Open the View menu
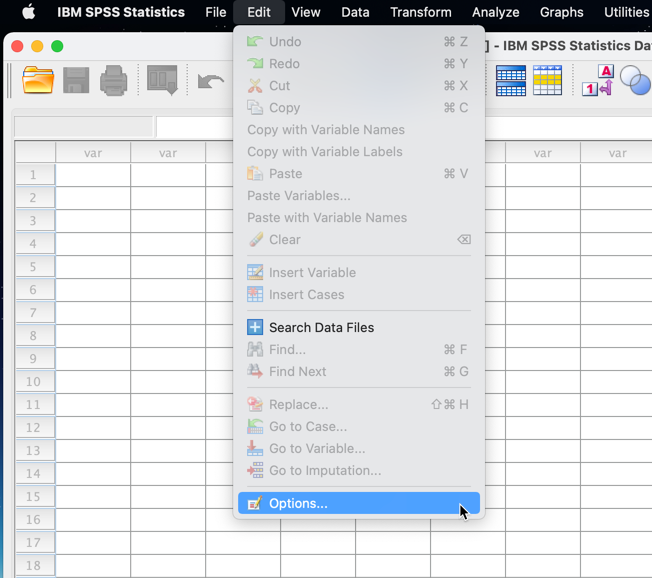 coord(306,12)
